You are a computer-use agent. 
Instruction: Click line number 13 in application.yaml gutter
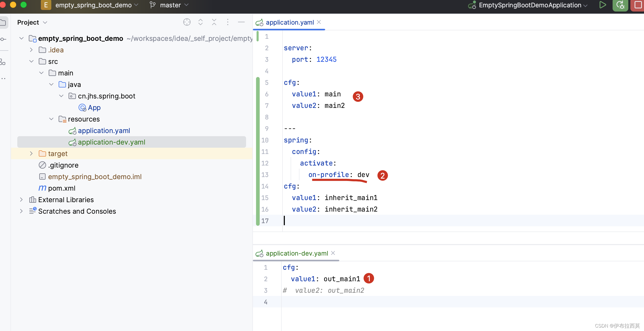tap(265, 175)
